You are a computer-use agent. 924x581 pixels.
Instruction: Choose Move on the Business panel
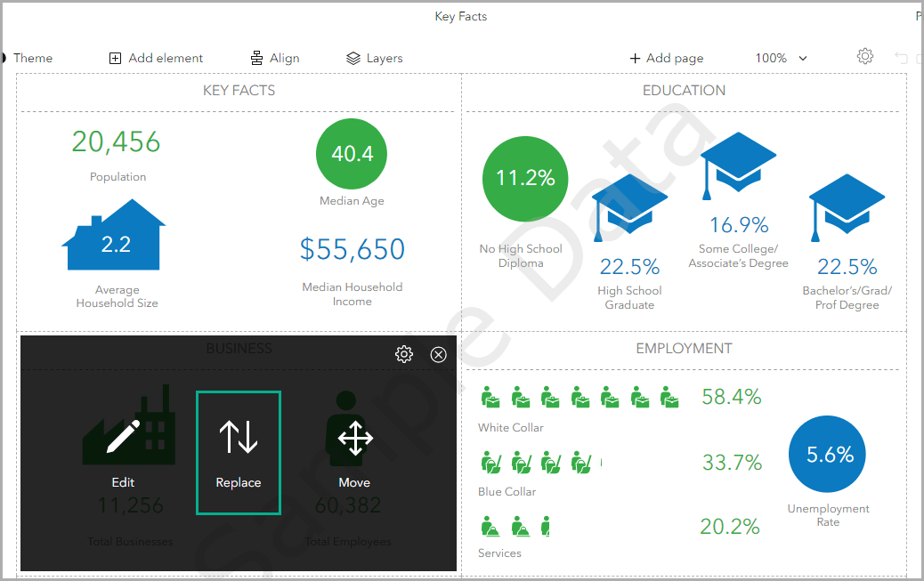click(354, 453)
